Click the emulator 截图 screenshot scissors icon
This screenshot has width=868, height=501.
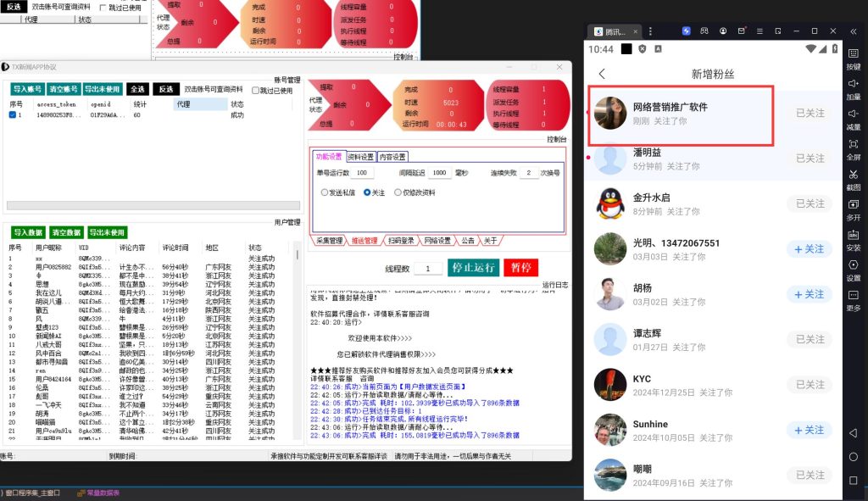pos(853,175)
